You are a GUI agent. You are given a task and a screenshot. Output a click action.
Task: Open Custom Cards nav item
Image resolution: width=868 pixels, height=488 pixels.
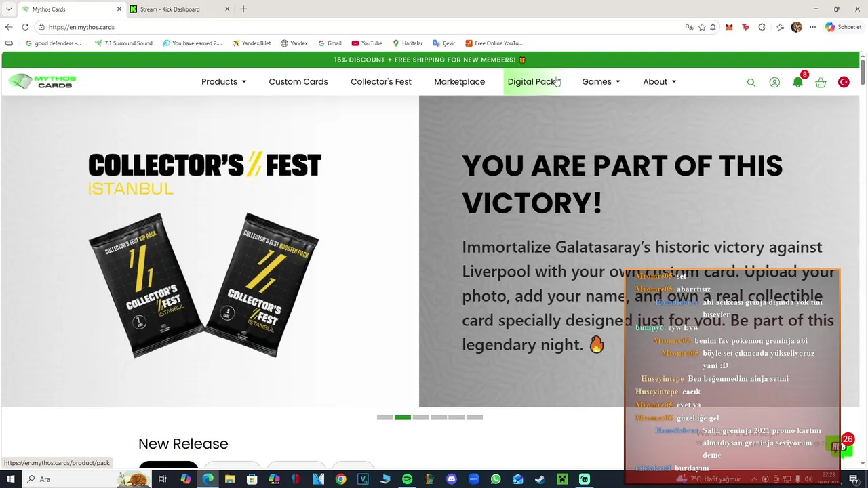[x=298, y=82]
